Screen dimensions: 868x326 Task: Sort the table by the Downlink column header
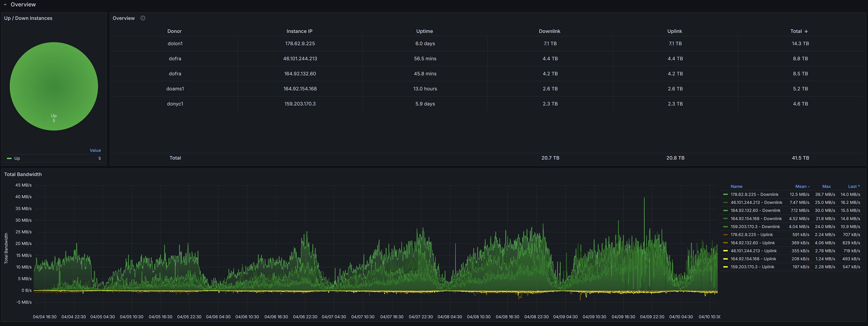tap(550, 31)
